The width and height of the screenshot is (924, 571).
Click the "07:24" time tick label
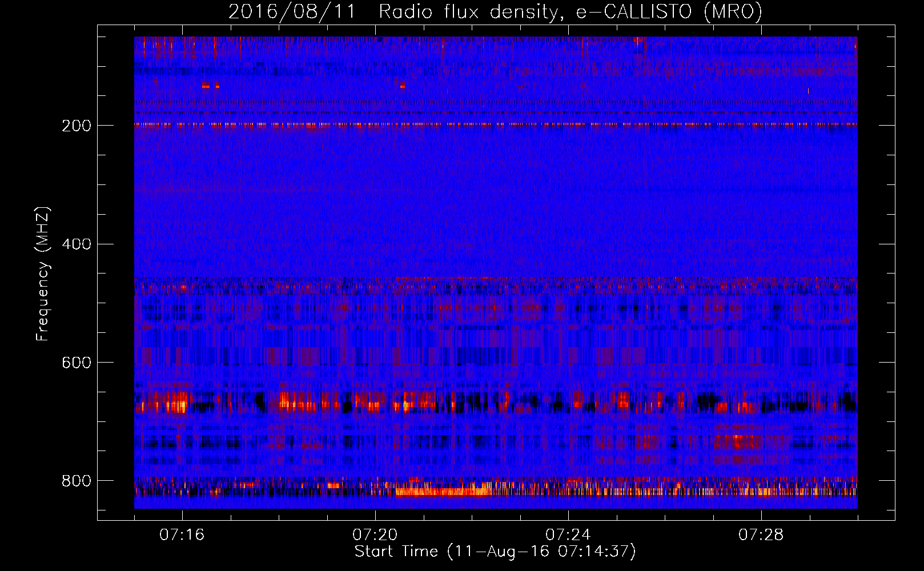coord(568,534)
